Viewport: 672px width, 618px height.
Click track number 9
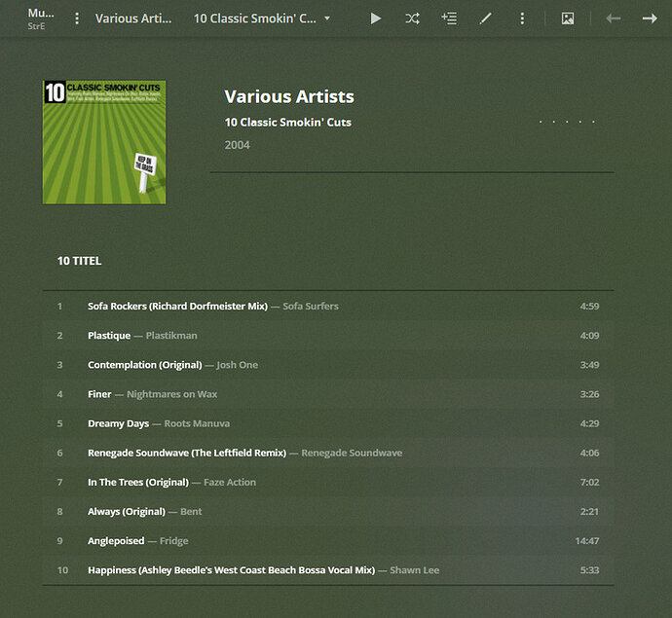(60, 541)
